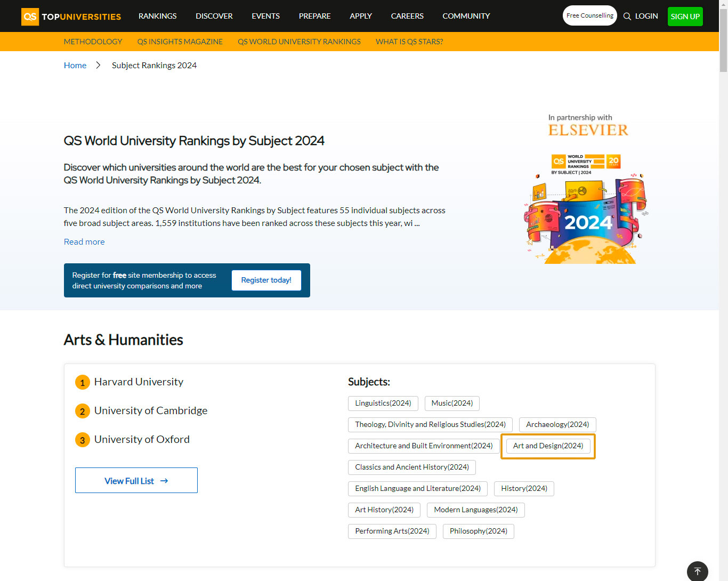Click the breadcrumb chevron after Home
The width and height of the screenshot is (728, 581).
[99, 65]
